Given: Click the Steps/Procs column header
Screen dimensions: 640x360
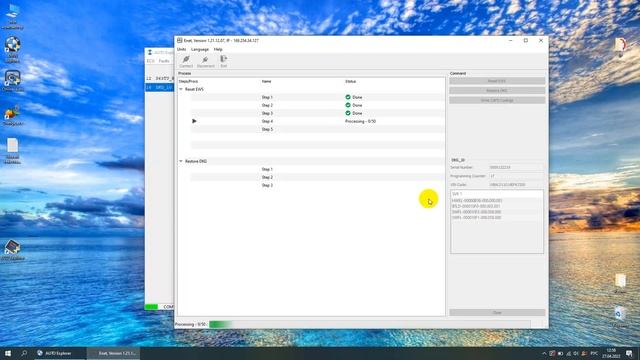Looking at the screenshot, I should [189, 82].
